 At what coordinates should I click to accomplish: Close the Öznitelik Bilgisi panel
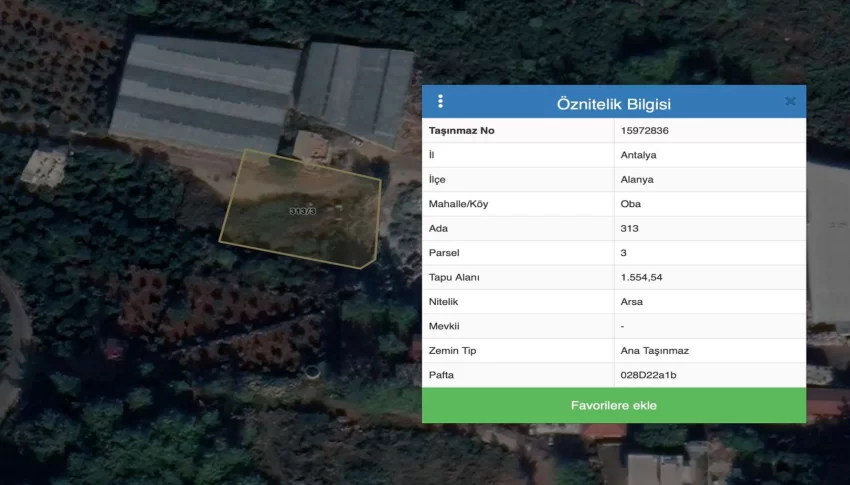790,101
